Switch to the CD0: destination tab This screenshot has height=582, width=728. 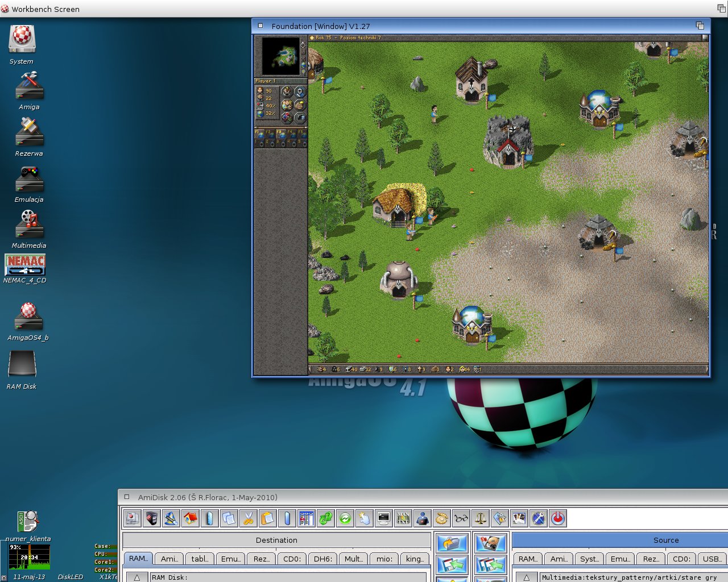coord(292,559)
